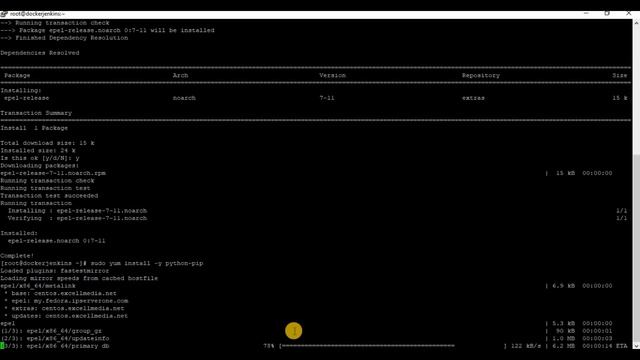Click the "epel-release-7-11.noarch.rpm" file name

[x=53, y=173]
